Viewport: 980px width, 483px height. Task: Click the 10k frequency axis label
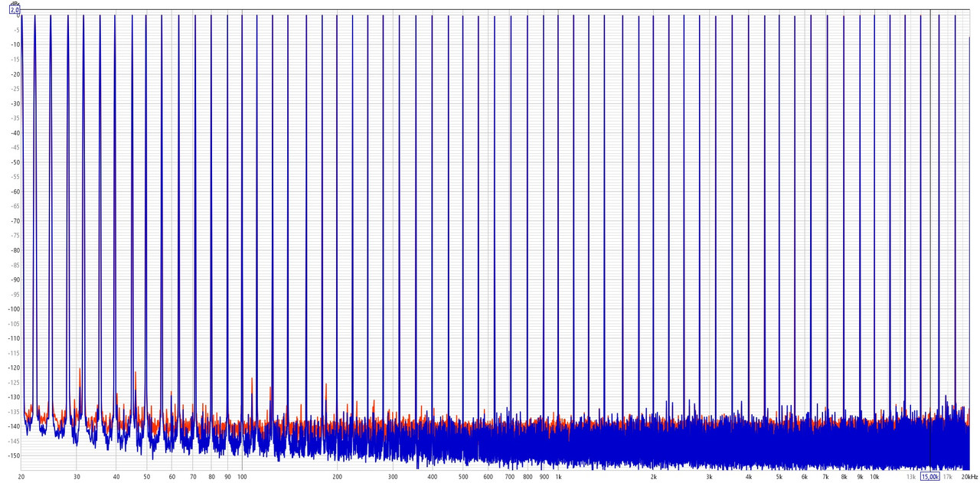(874, 476)
